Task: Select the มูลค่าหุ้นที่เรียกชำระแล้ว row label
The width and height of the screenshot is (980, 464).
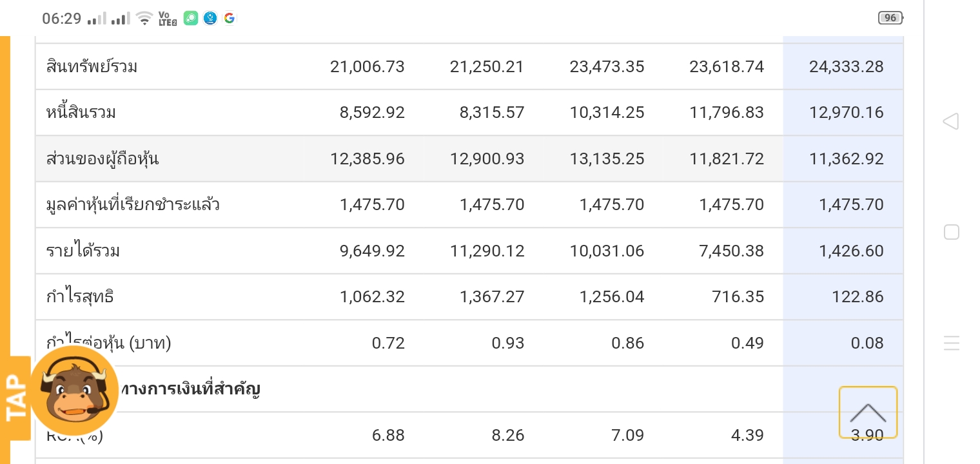Action: (133, 205)
